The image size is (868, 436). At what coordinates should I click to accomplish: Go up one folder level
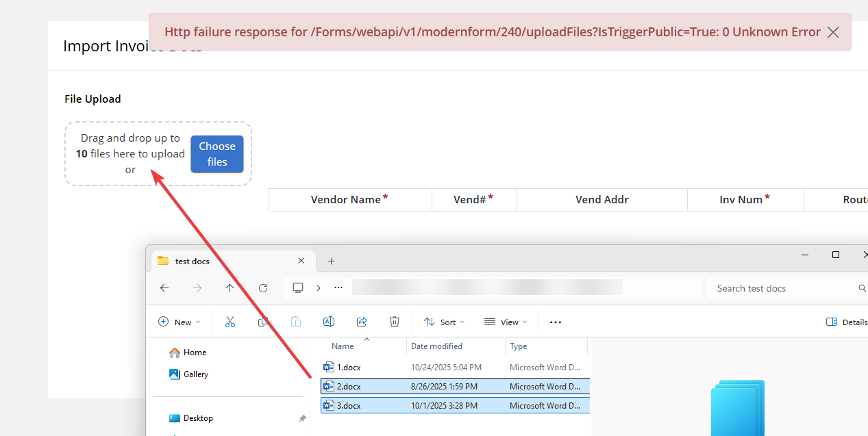tap(230, 288)
